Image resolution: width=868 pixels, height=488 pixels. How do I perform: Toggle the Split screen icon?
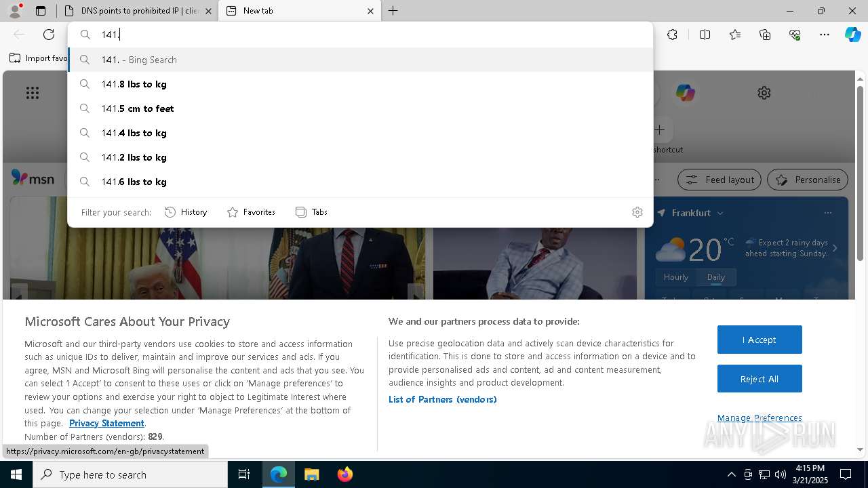pyautogui.click(x=705, y=35)
